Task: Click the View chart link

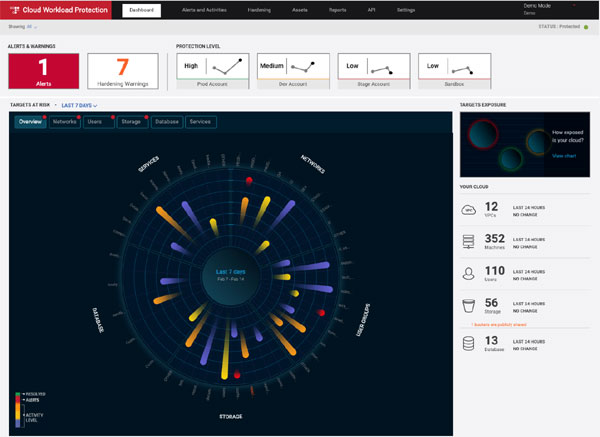Action: pyautogui.click(x=563, y=155)
